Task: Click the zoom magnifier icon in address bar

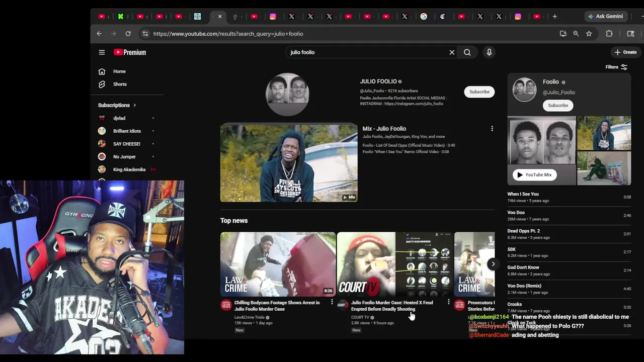Action: click(576, 34)
